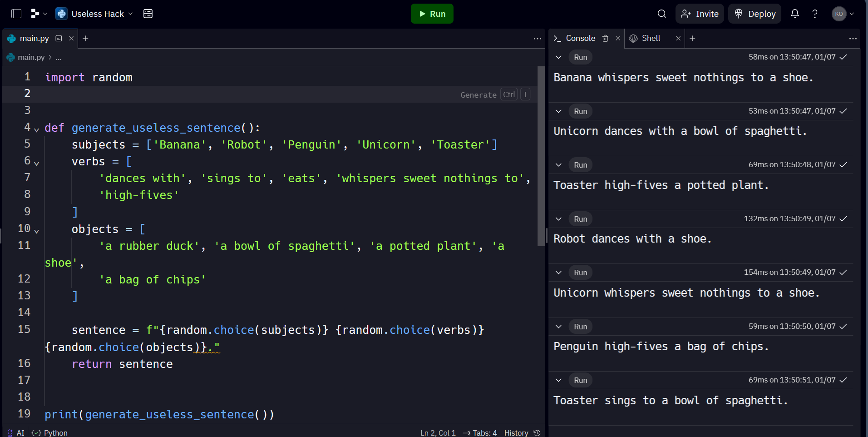Select the main.py editor tab
Image resolution: width=868 pixels, height=437 pixels.
34,38
